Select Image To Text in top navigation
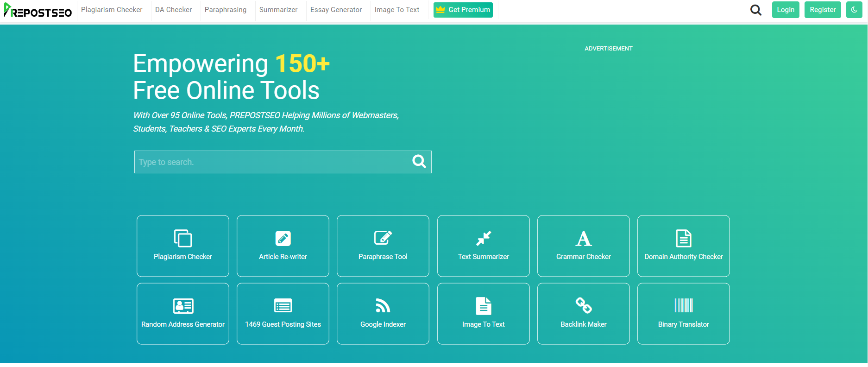The width and height of the screenshot is (868, 367). [397, 10]
